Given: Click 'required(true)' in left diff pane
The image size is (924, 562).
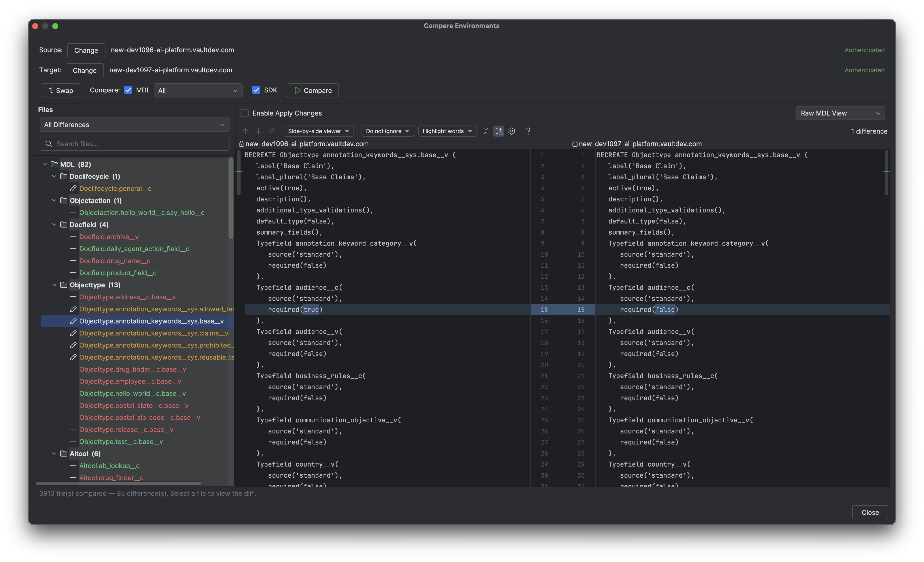Looking at the screenshot, I should [295, 310].
